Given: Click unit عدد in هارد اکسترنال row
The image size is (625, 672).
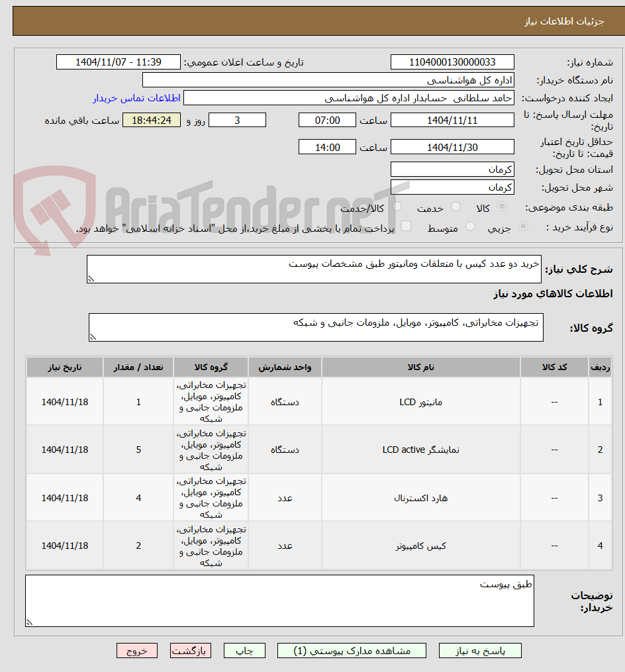Looking at the screenshot, I should pyautogui.click(x=285, y=498).
